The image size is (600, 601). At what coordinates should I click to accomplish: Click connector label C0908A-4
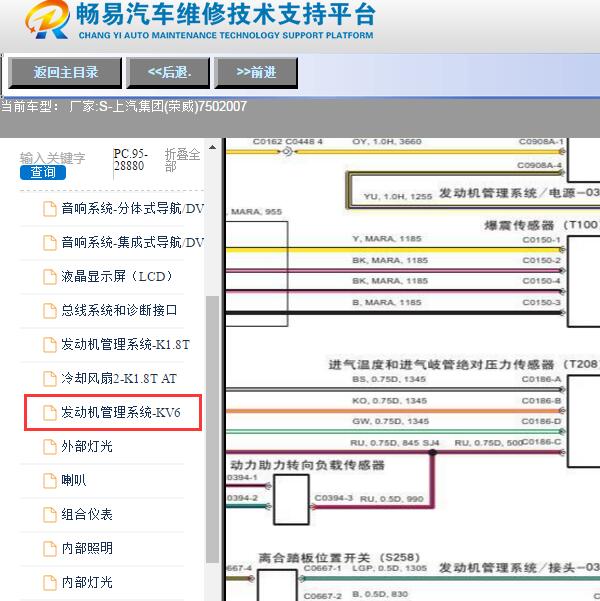point(539,166)
